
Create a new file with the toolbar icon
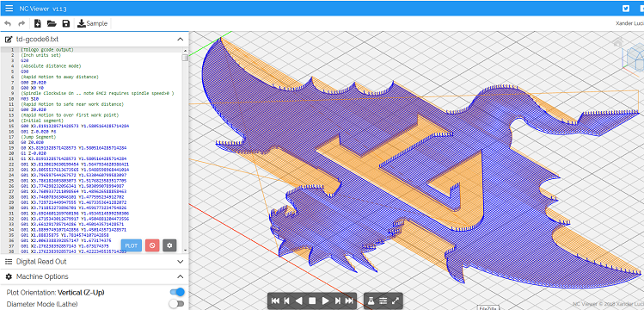pyautogui.click(x=37, y=23)
